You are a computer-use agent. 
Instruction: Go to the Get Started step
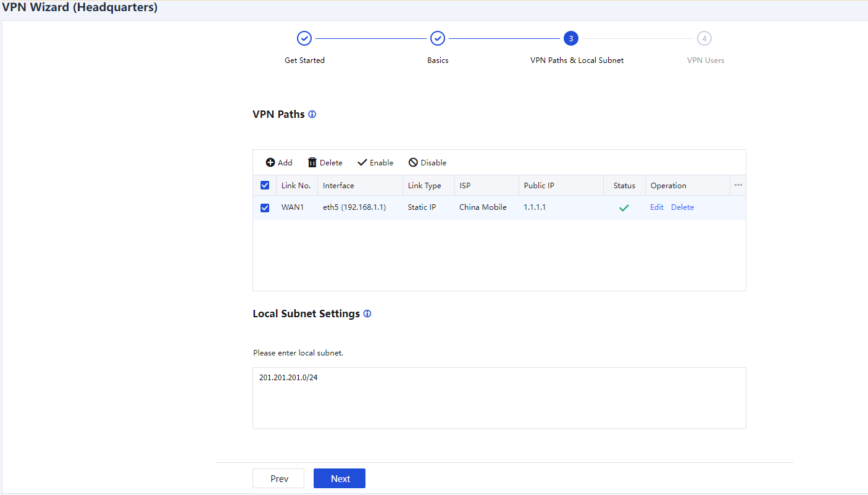304,39
